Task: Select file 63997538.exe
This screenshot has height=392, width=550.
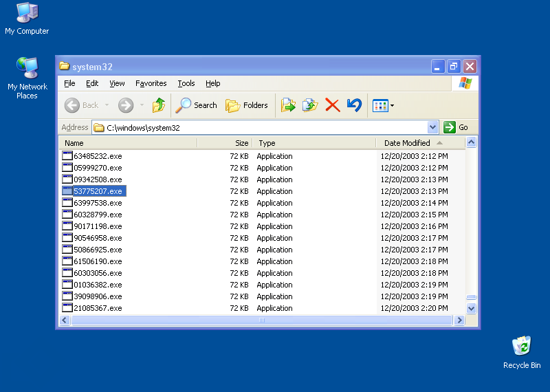Action: pyautogui.click(x=98, y=203)
